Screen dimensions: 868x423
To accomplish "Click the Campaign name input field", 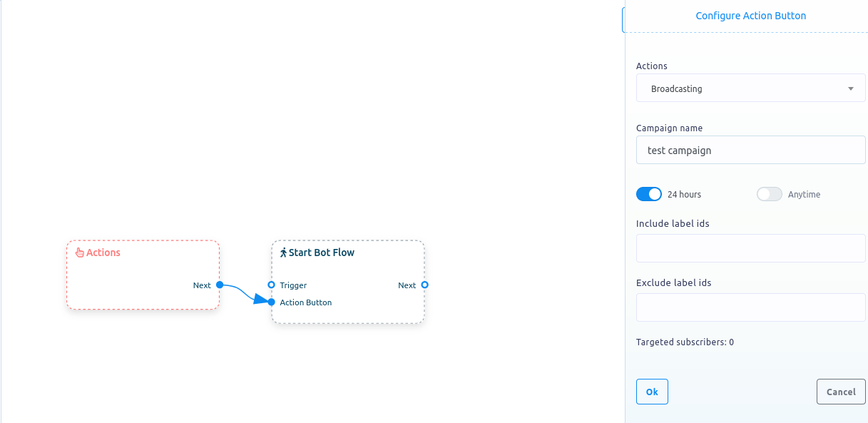I will (x=750, y=151).
